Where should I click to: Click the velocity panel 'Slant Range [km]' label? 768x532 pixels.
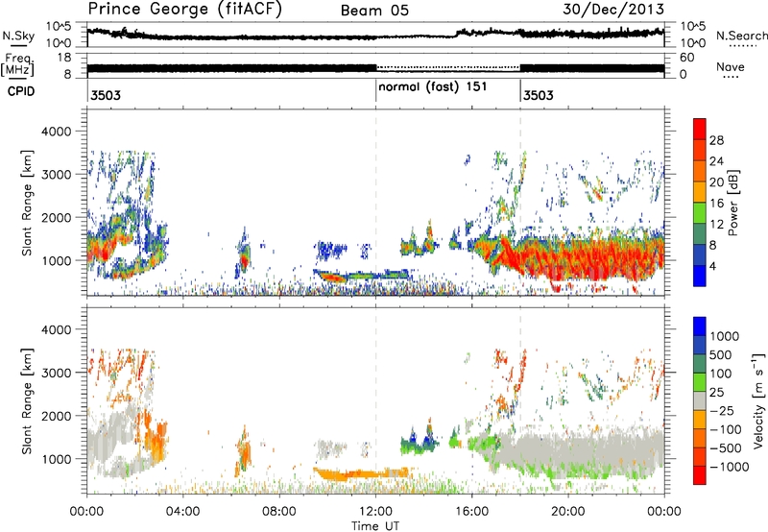pyautogui.click(x=27, y=400)
